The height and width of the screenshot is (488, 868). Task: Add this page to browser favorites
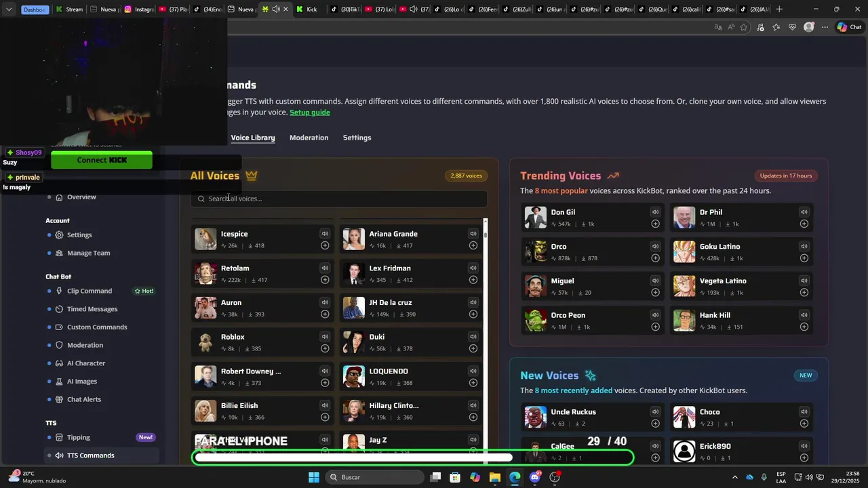coord(744,27)
